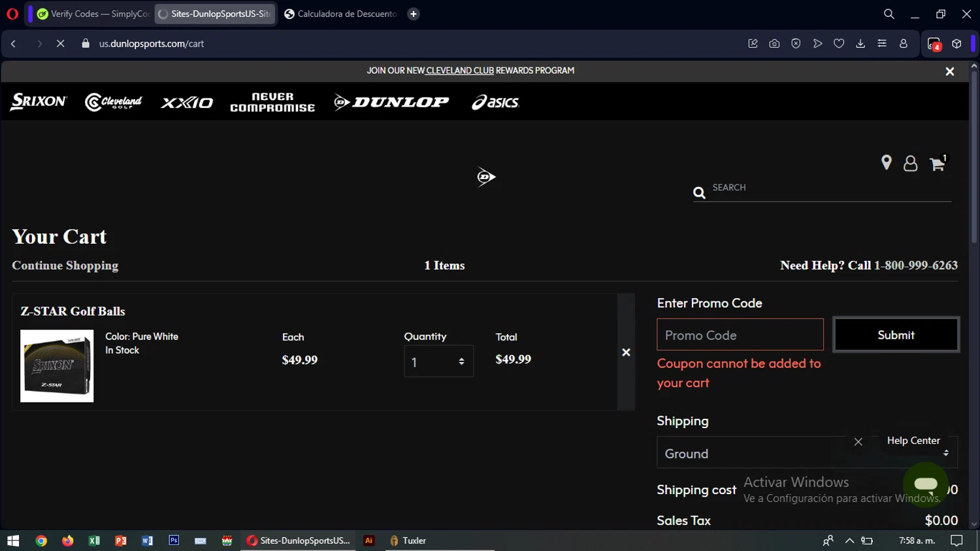The height and width of the screenshot is (551, 980).
Task: Go to the Srixon brand site
Action: coord(39,101)
